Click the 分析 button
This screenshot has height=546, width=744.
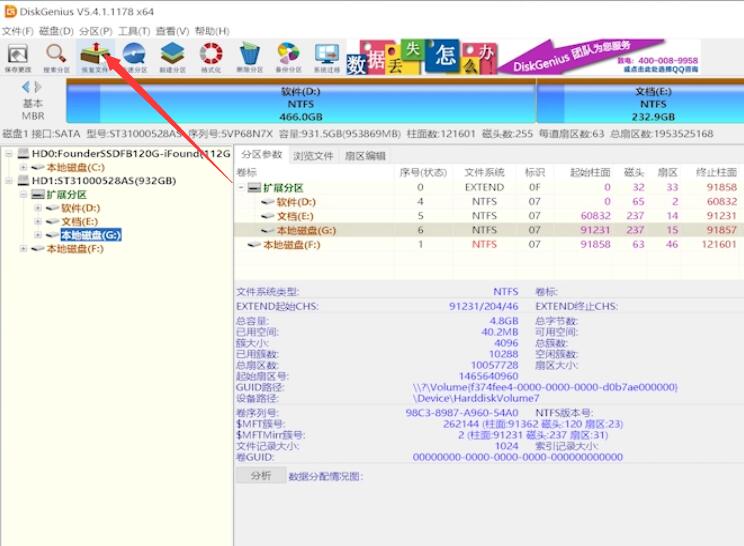261,475
